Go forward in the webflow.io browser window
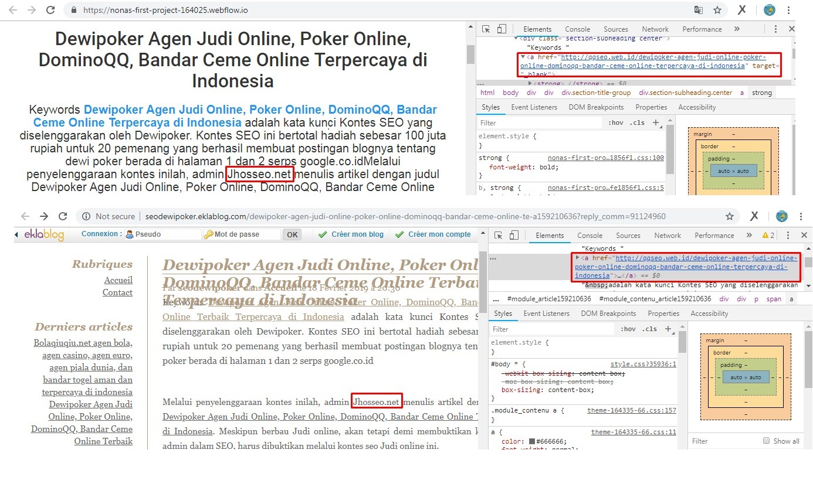 (32, 10)
